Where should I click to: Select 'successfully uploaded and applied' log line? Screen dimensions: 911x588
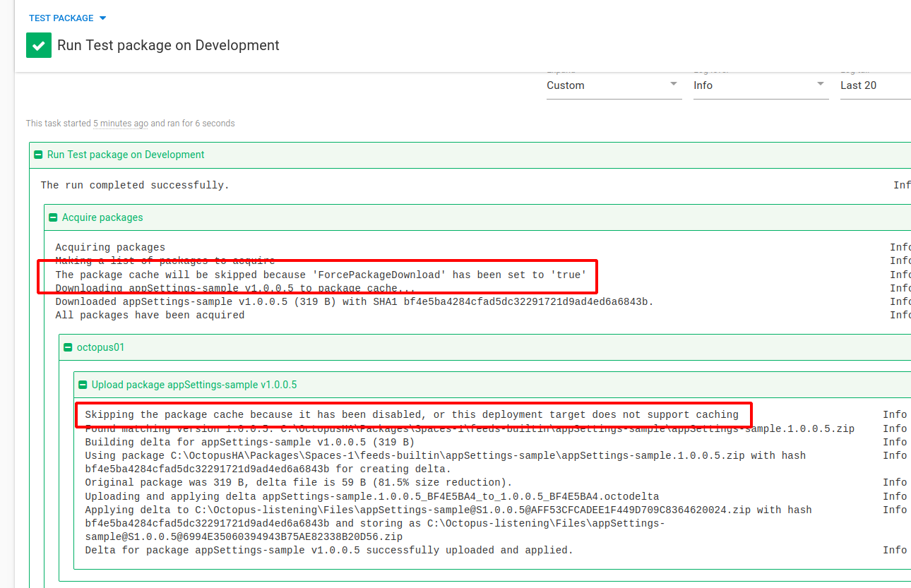[329, 550]
